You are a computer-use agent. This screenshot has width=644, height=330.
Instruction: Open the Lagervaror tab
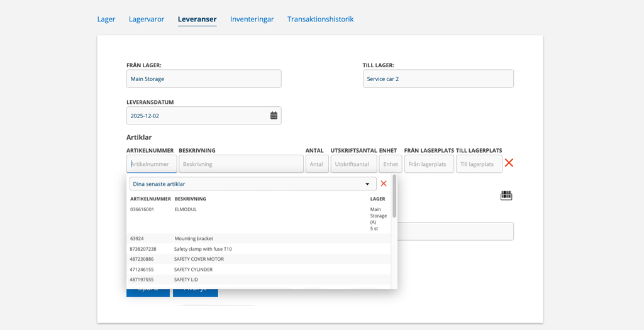pyautogui.click(x=147, y=19)
